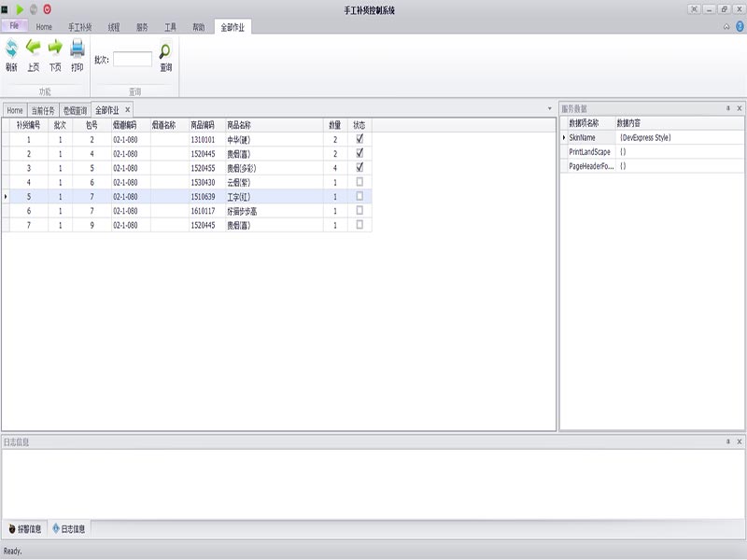
Task: Uncheck status checkbox for 中华(硬) row
Action: point(359,139)
